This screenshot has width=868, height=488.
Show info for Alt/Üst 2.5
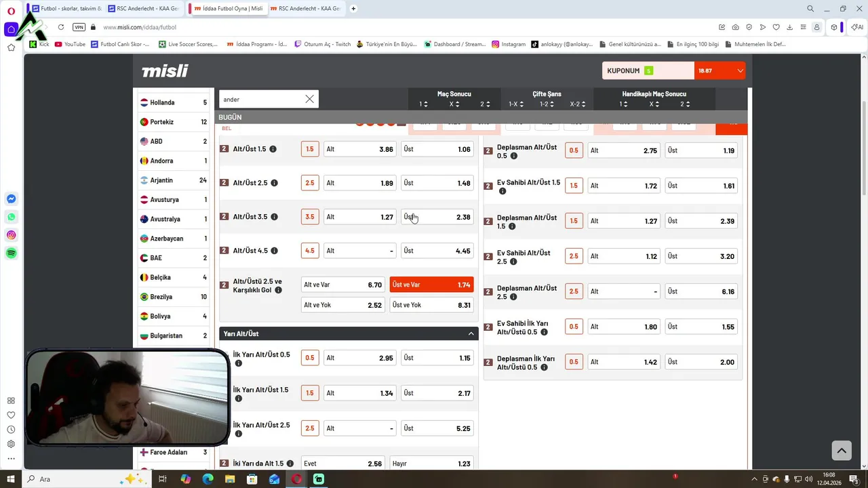point(274,183)
